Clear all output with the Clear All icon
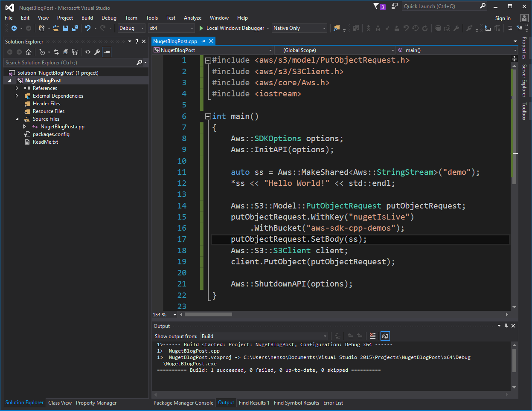The image size is (532, 411). [372, 336]
